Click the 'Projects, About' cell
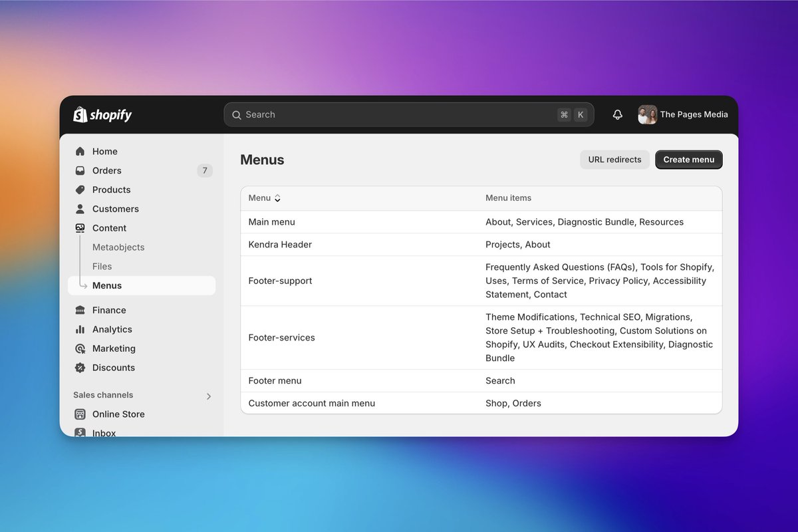This screenshot has height=532, width=798. tap(518, 245)
